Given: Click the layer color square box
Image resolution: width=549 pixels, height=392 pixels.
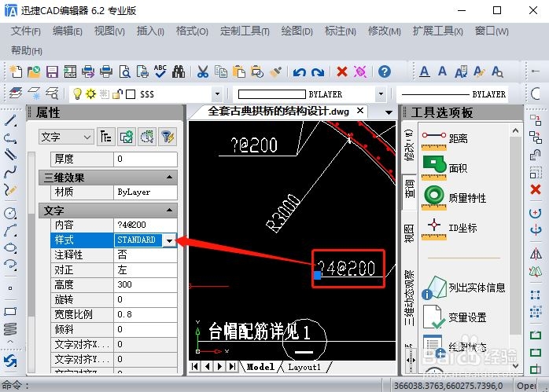Looking at the screenshot, I should click(x=131, y=94).
